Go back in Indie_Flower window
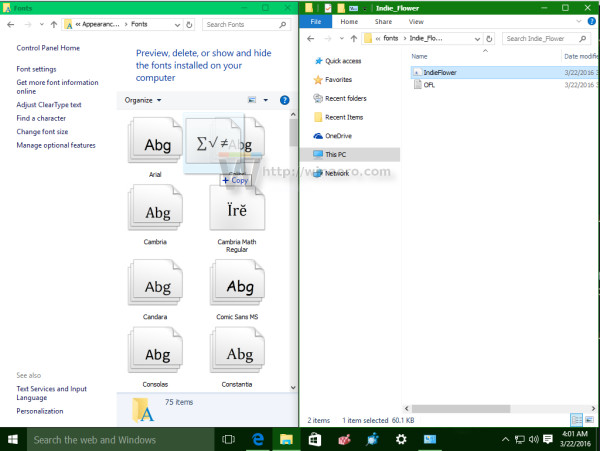The height and width of the screenshot is (451, 600). point(311,39)
